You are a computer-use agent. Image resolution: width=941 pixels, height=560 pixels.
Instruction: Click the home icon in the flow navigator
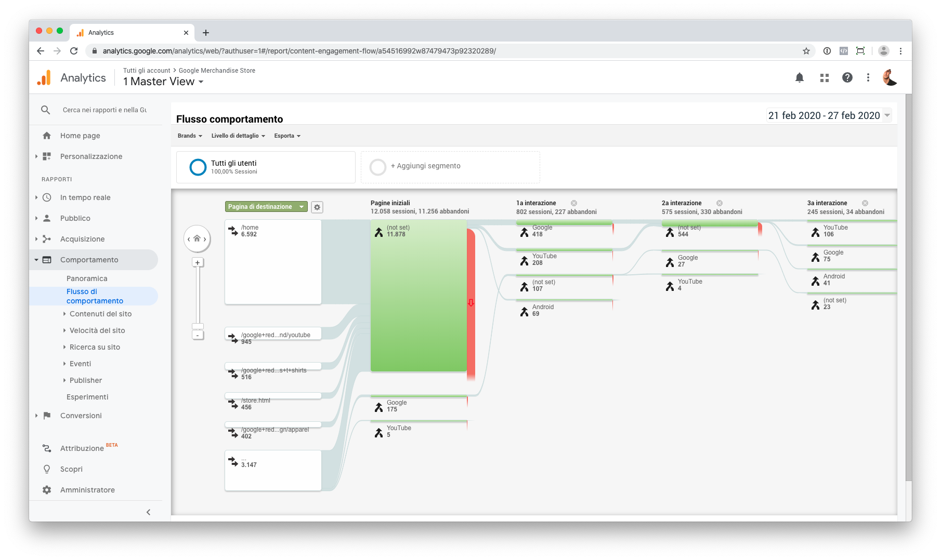tap(197, 239)
